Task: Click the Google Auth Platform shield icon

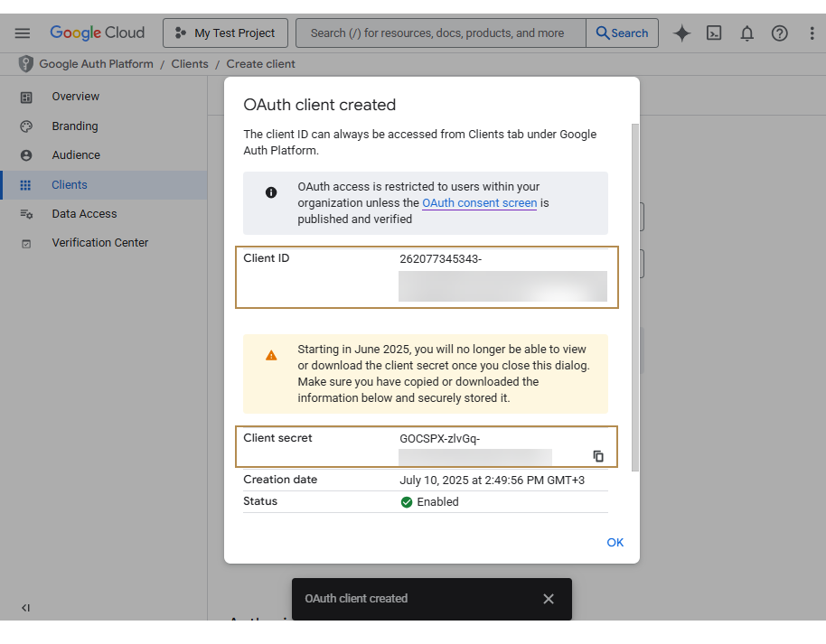Action: click(25, 64)
